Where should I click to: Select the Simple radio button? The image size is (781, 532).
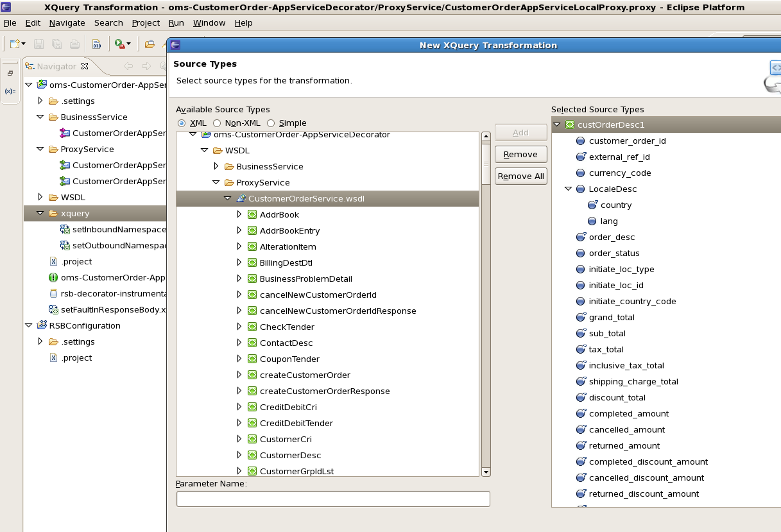point(271,123)
